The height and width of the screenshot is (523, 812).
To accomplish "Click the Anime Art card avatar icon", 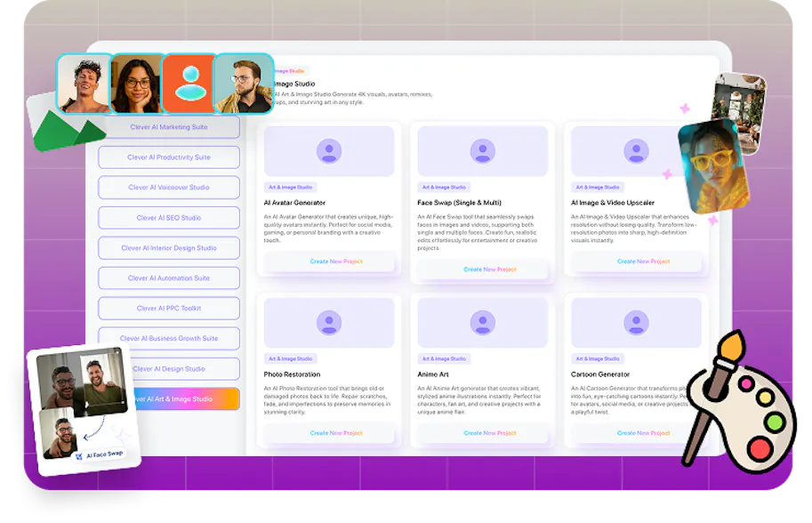I will (483, 322).
